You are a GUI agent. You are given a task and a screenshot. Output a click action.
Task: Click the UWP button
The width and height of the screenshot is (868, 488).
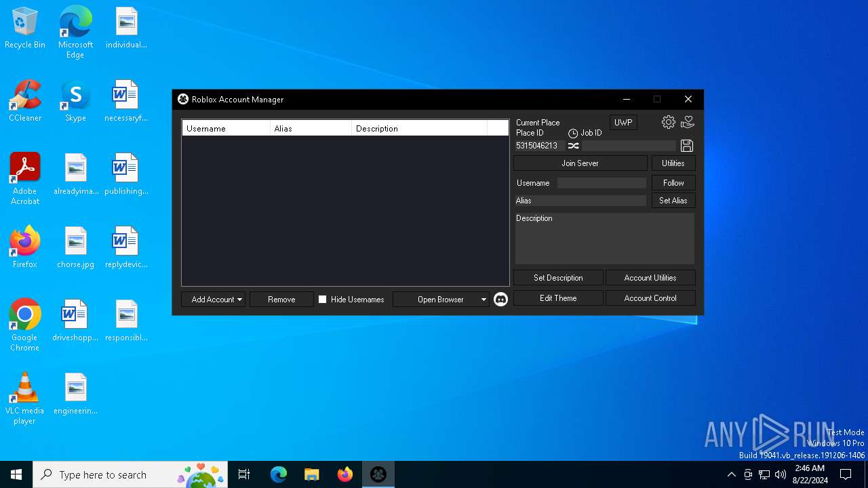pos(623,123)
